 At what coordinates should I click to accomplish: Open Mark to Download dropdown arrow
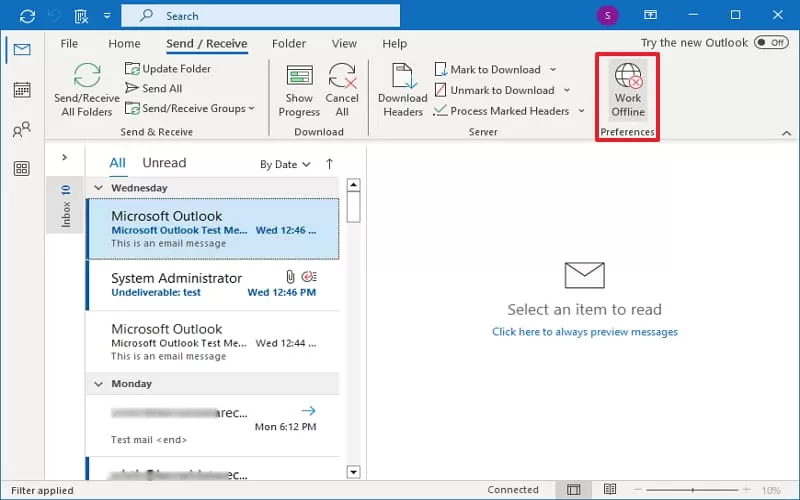tap(553, 69)
